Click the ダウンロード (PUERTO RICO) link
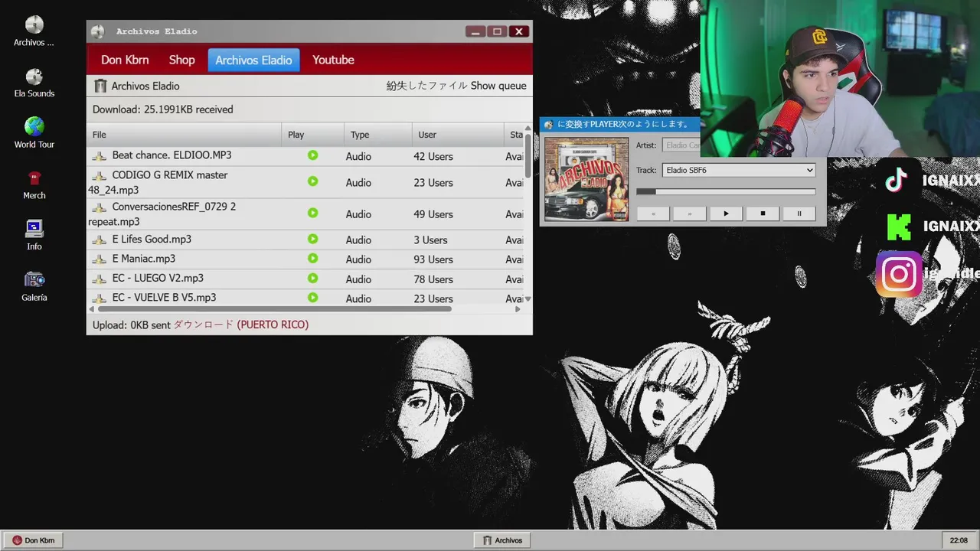Image resolution: width=980 pixels, height=551 pixels. 240,324
